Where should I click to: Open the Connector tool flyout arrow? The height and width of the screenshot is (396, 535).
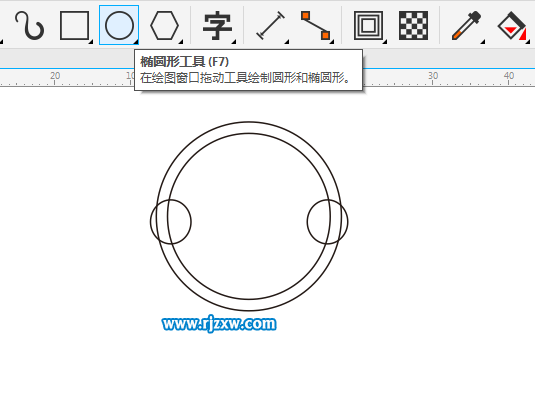pos(332,42)
